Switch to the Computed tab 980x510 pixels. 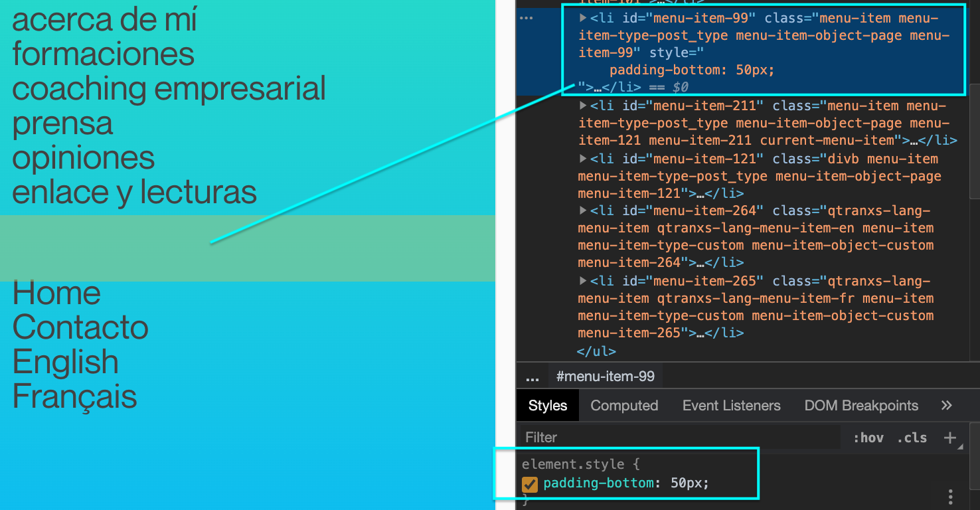tap(624, 406)
